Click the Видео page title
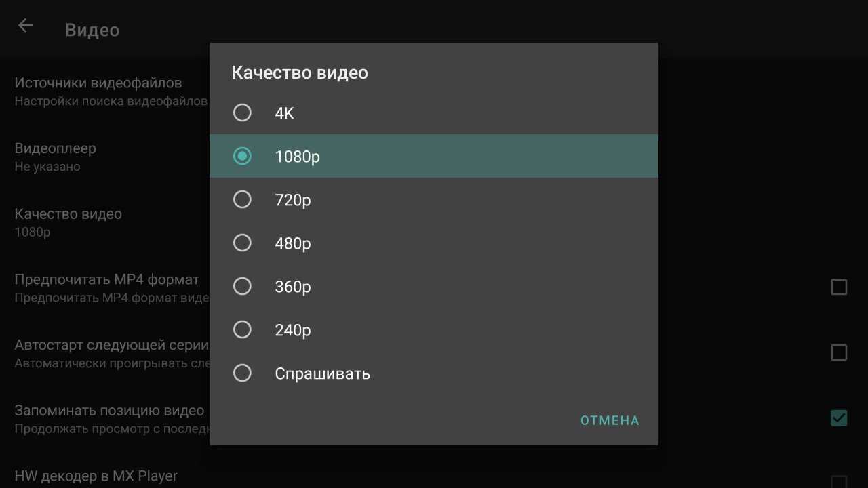Screen dimensions: 868x488 92,30
